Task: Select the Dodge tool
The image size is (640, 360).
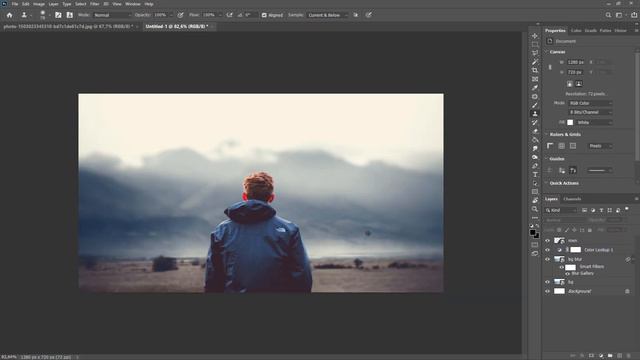Action: point(535,157)
